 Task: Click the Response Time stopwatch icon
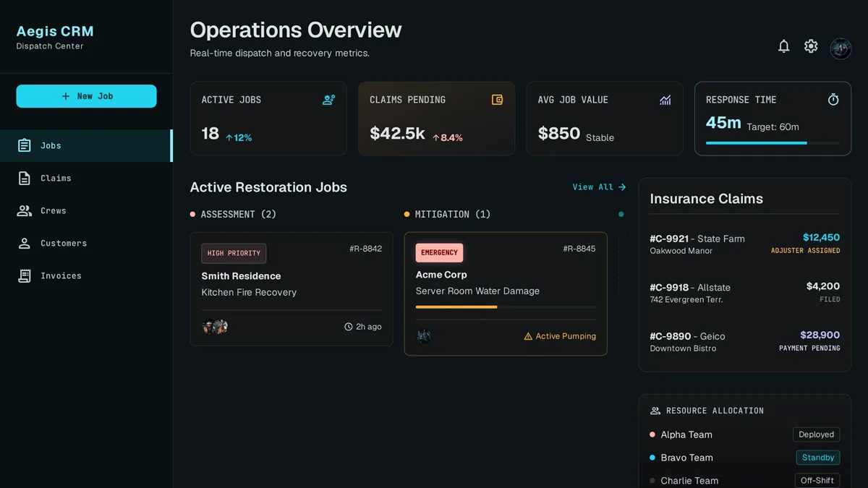point(833,100)
